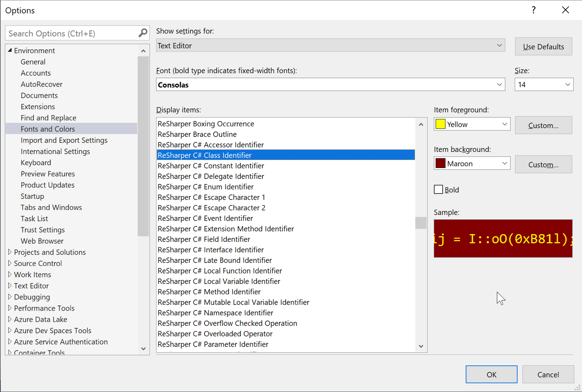Select Task List in the options tree
The width and height of the screenshot is (582, 392).
(x=34, y=219)
